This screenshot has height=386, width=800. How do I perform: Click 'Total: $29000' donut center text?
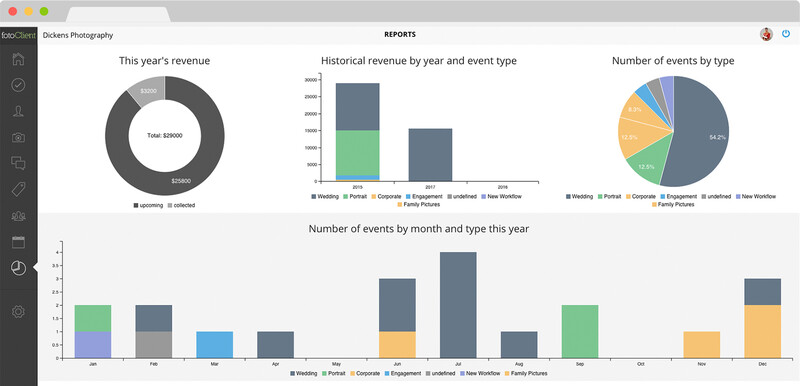pyautogui.click(x=164, y=136)
